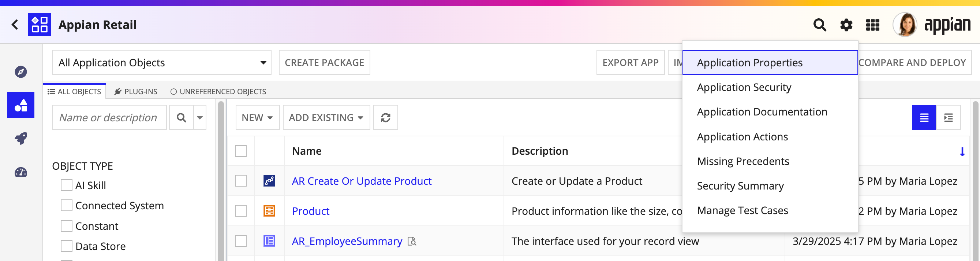This screenshot has width=980, height=261.
Task: Focus the Name or description search field
Action: pos(109,118)
